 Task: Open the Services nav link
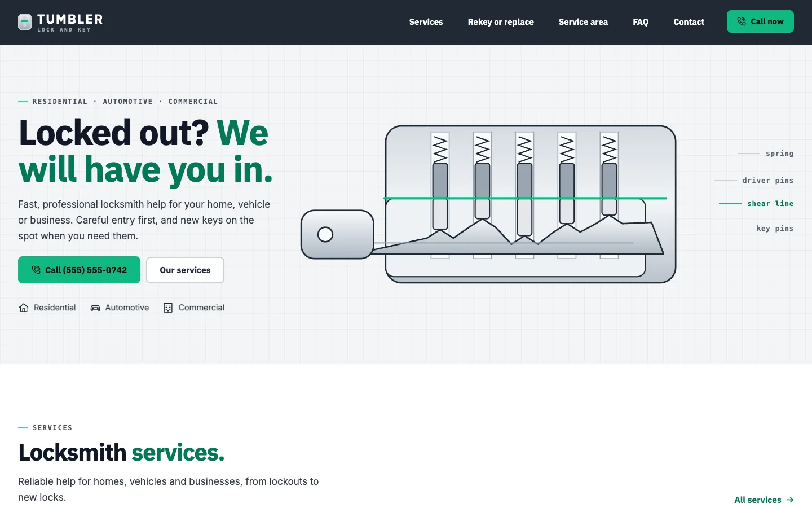pyautogui.click(x=426, y=22)
